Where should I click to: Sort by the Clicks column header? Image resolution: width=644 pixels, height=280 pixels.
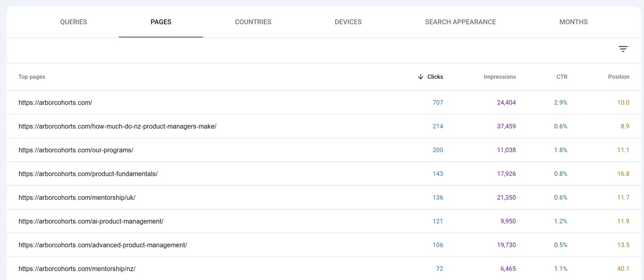(435, 77)
